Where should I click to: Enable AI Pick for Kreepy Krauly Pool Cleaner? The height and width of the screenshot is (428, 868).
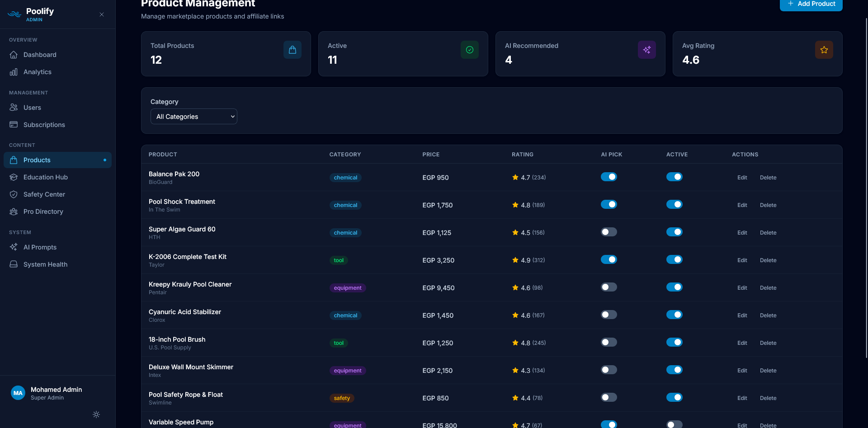pos(609,287)
